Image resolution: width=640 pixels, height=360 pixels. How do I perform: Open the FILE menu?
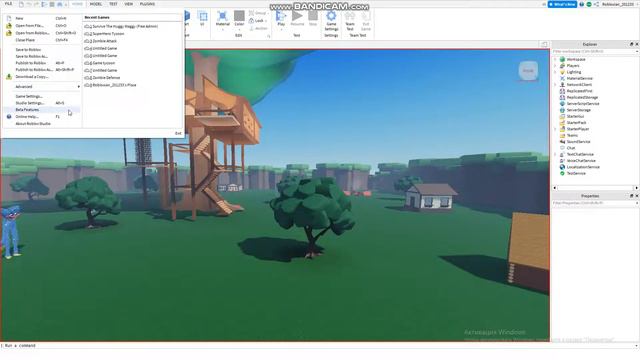[8, 4]
